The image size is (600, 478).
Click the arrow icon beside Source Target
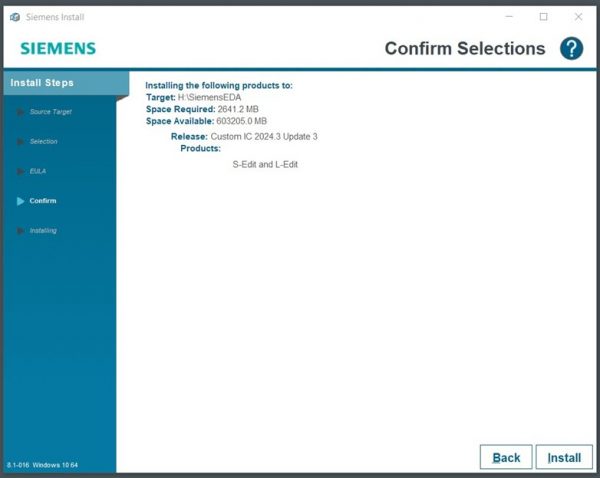click(20, 112)
